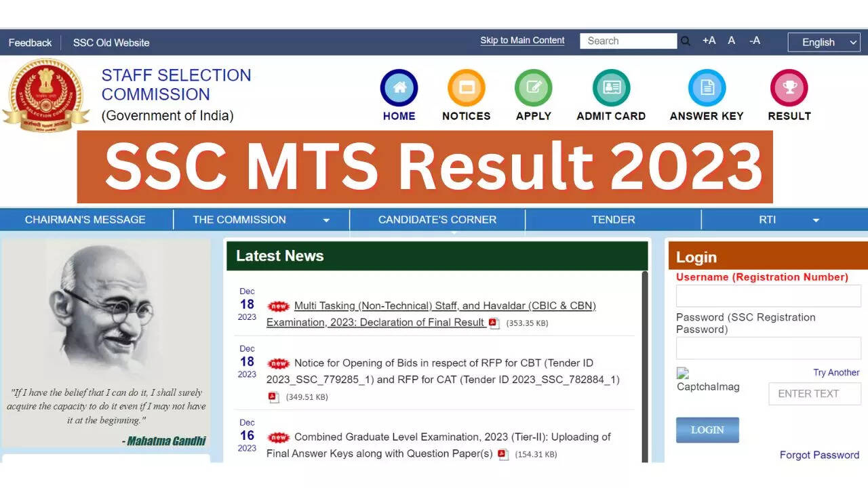
Task: Click the captcha Enter Text field
Action: [814, 394]
